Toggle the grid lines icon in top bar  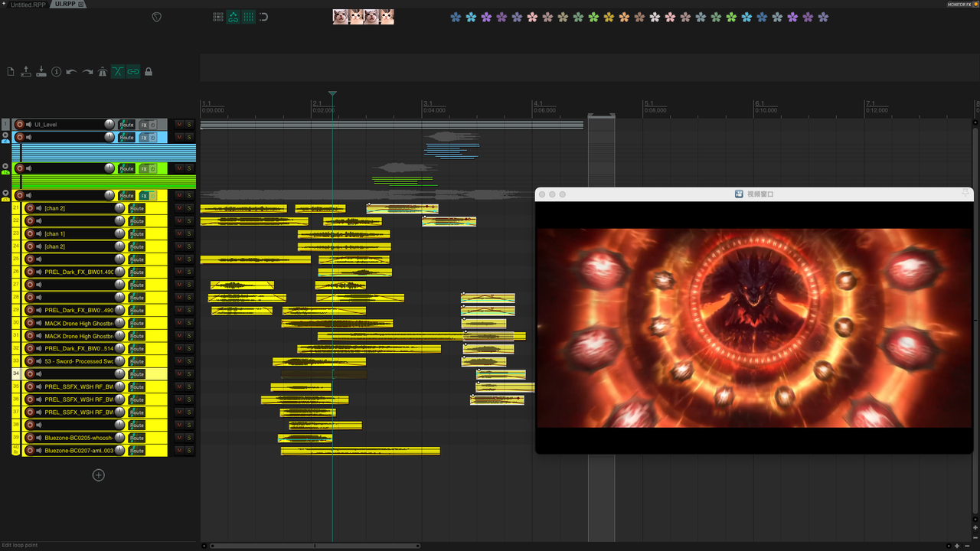tap(248, 17)
